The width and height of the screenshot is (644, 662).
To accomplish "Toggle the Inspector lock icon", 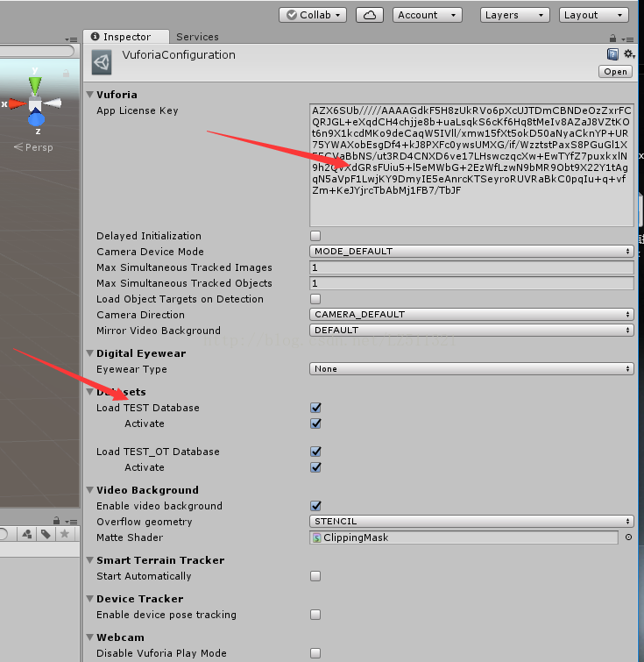I will point(612,39).
